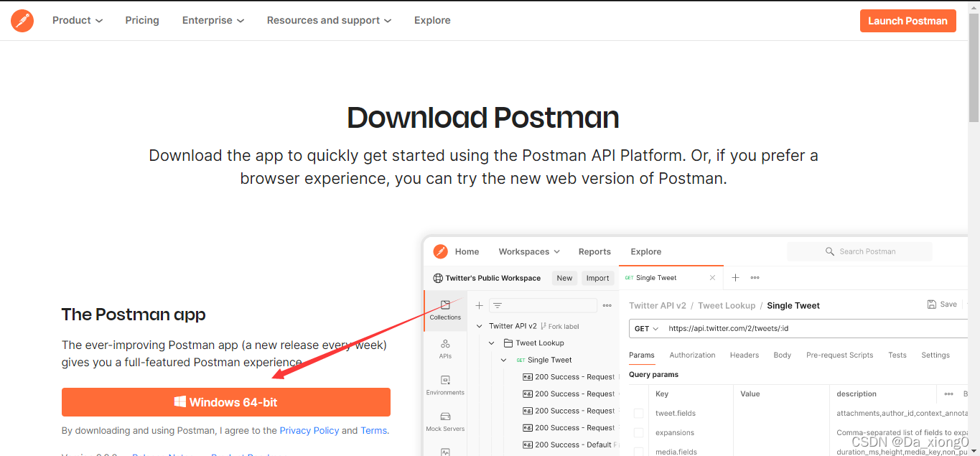Screen dimensions: 980x456
Task: Click the floppy disk Save icon
Action: (x=931, y=304)
